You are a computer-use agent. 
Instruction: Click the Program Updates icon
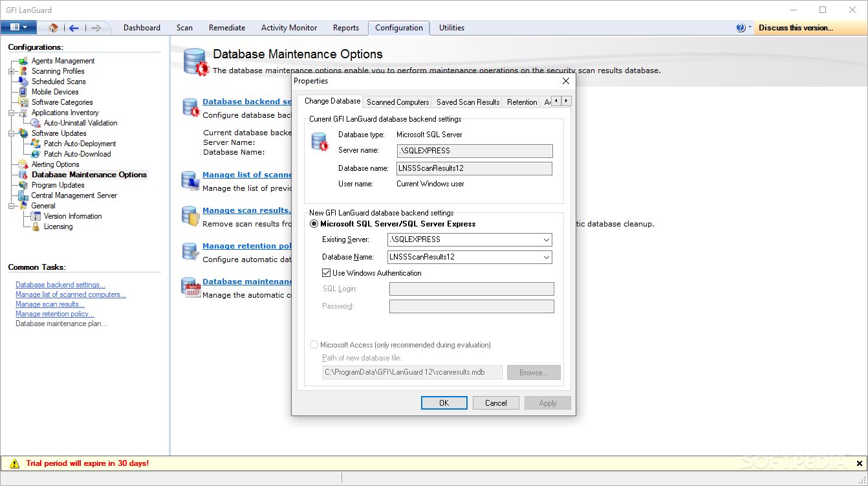[23, 185]
